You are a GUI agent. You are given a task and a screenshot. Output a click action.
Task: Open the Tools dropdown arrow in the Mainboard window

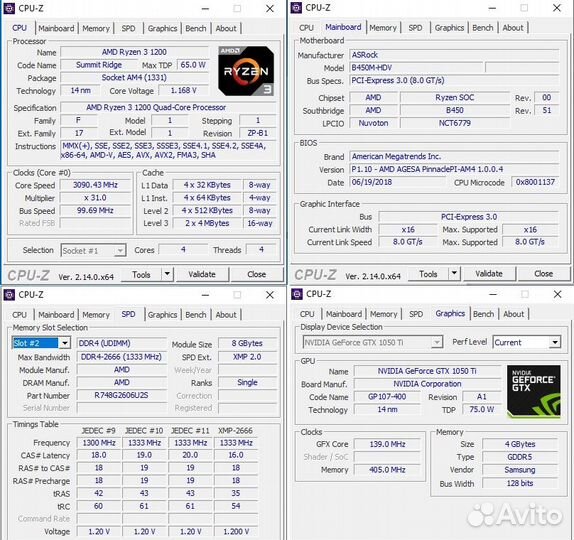tap(454, 273)
